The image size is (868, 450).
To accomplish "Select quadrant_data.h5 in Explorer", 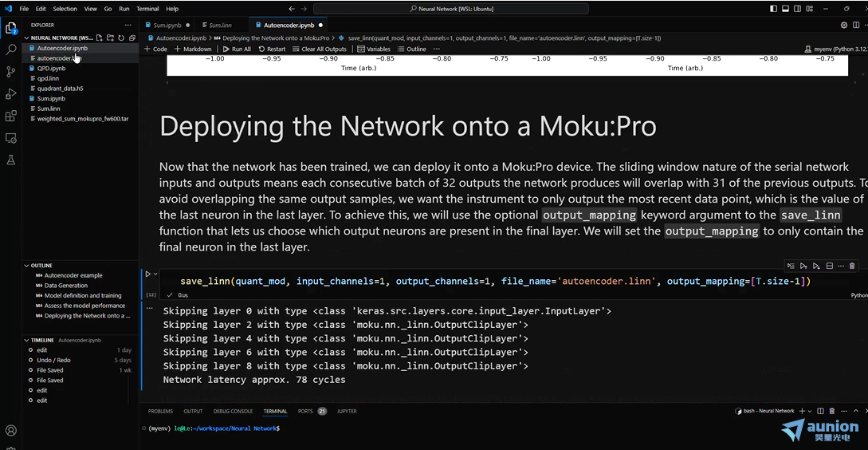I will coord(60,88).
